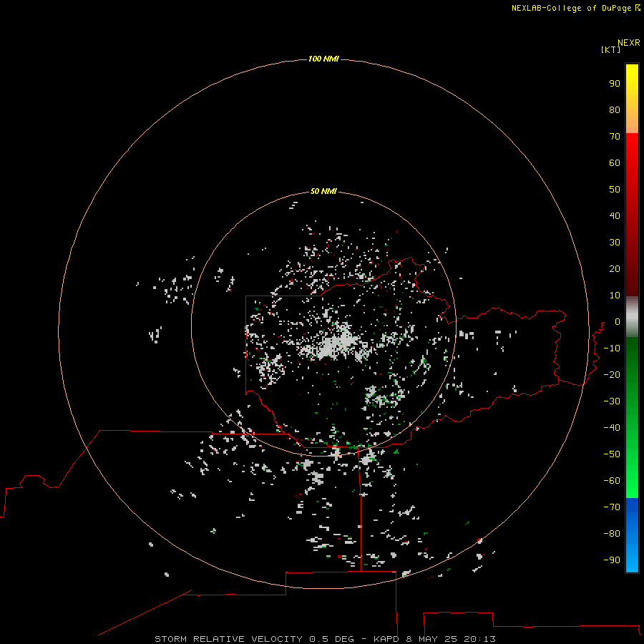Image resolution: width=644 pixels, height=644 pixels.
Task: Click the 100 NMI range ring label
Action: point(323,59)
